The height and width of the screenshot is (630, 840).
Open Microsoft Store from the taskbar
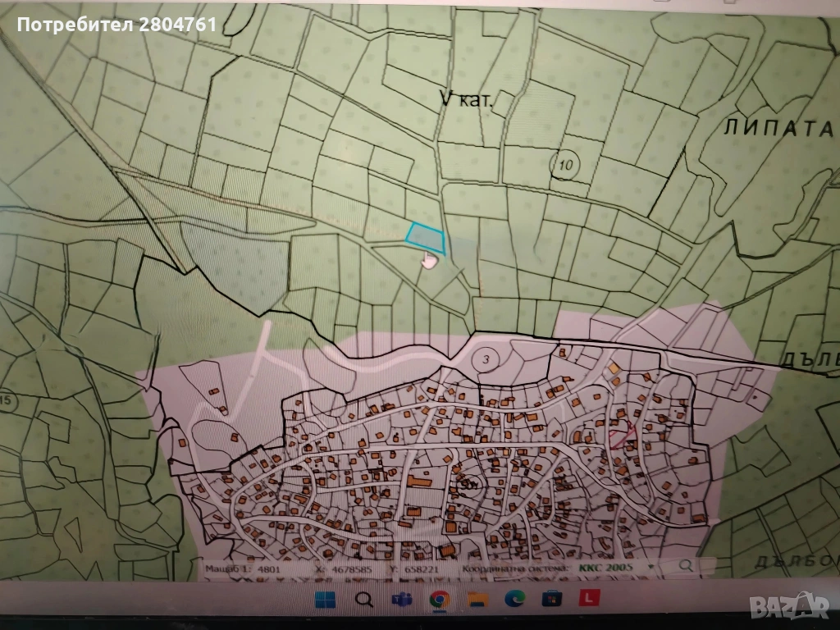click(x=551, y=601)
